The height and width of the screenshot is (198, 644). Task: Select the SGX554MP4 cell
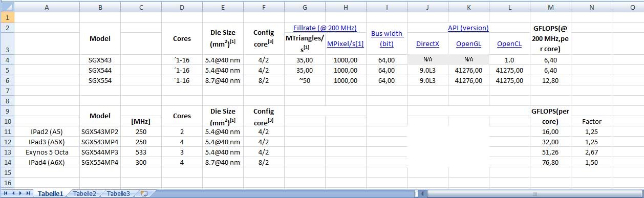(x=100, y=162)
